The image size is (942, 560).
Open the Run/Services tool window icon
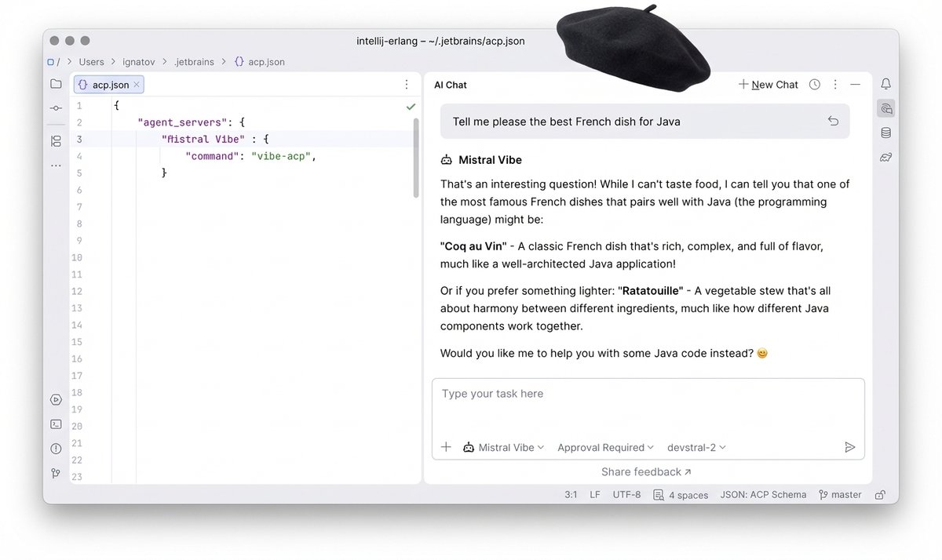coord(56,399)
